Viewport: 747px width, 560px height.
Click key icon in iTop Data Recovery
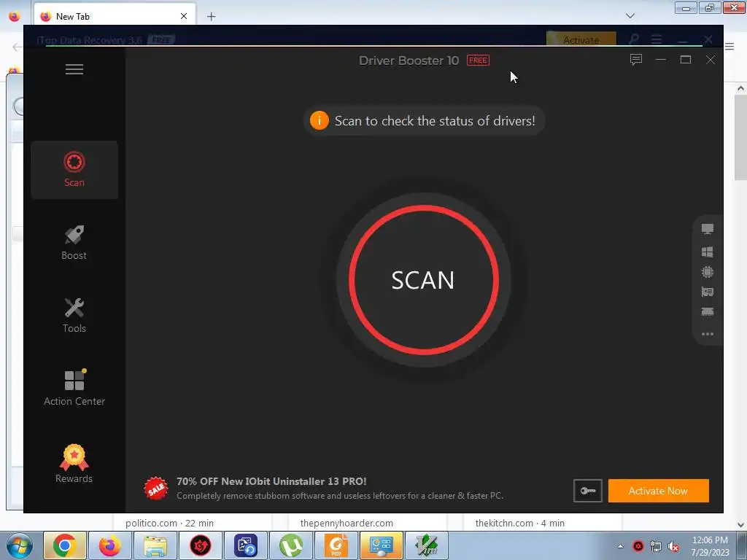(634, 39)
